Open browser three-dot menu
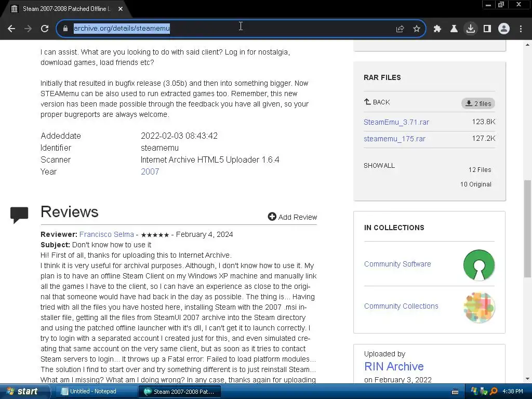This screenshot has height=399, width=532. 521,29
